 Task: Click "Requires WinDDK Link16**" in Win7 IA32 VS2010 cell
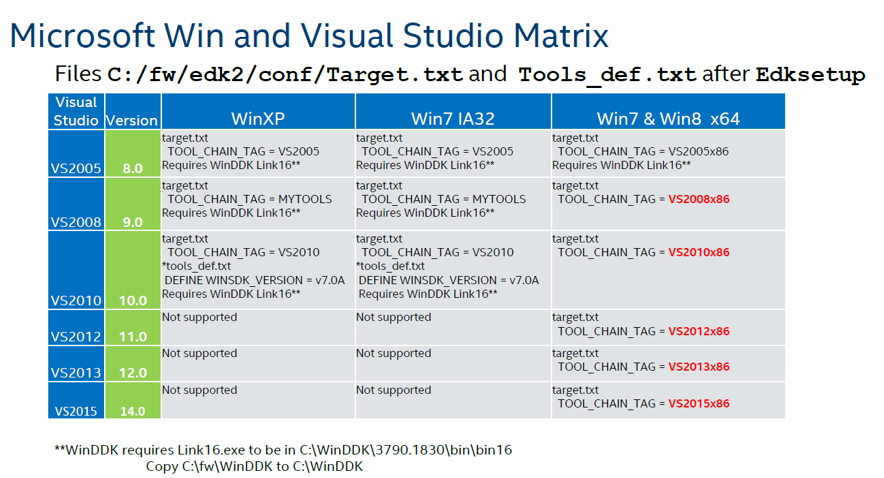tap(428, 294)
